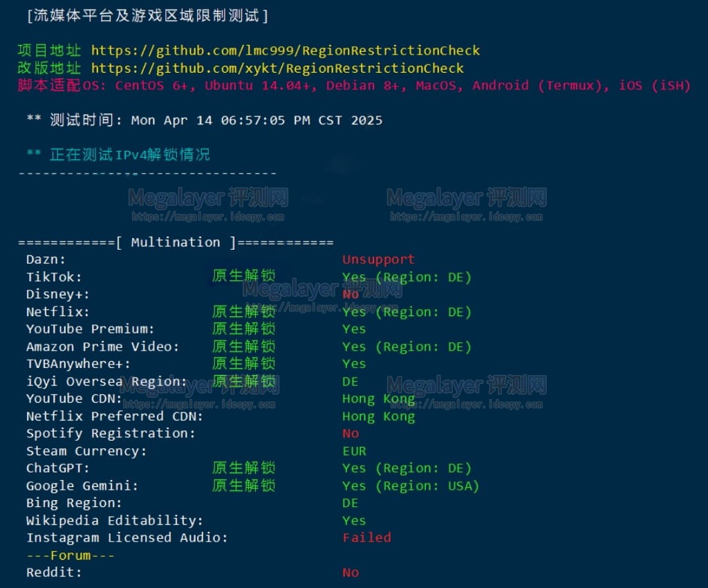Click Netflix Preferred CDN Hong Kong value

(x=378, y=416)
